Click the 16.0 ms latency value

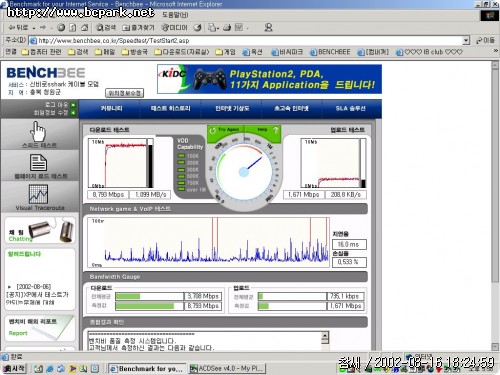349,244
